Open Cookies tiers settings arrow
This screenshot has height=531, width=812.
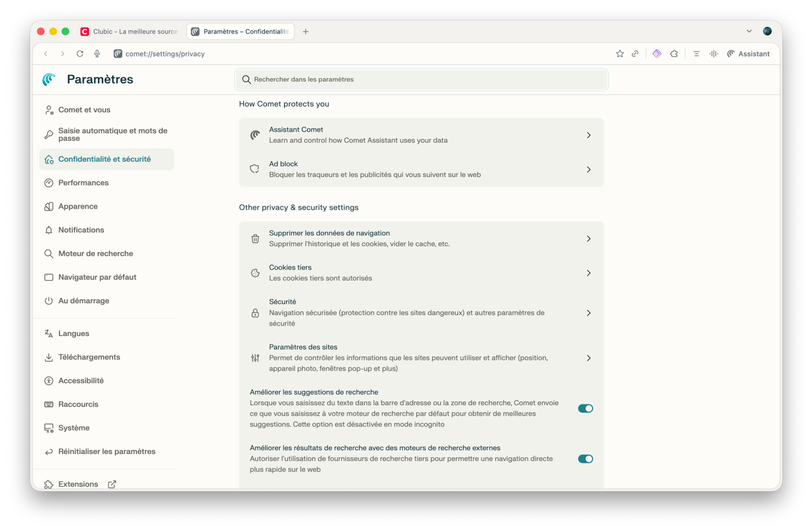[x=589, y=273]
